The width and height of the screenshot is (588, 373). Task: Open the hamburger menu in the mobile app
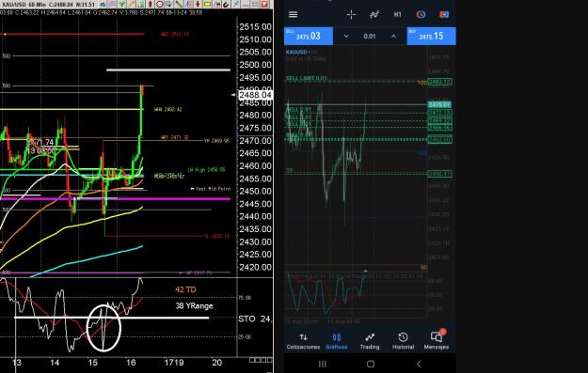(x=294, y=14)
